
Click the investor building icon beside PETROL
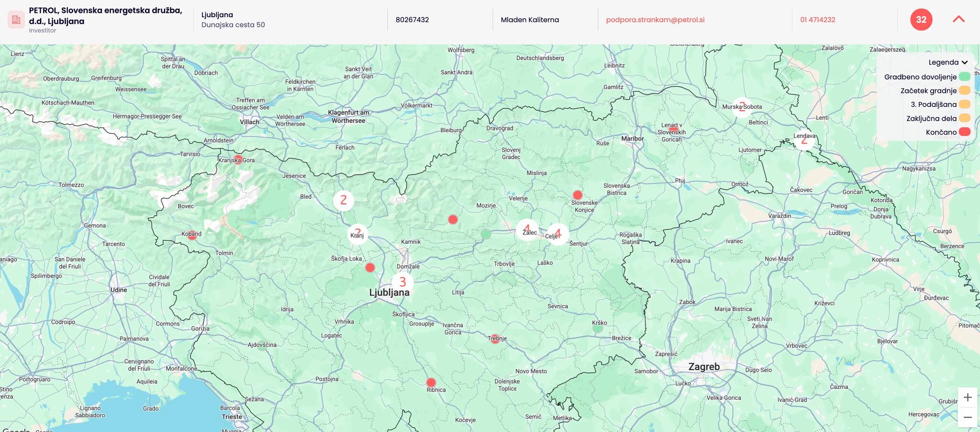tap(16, 20)
